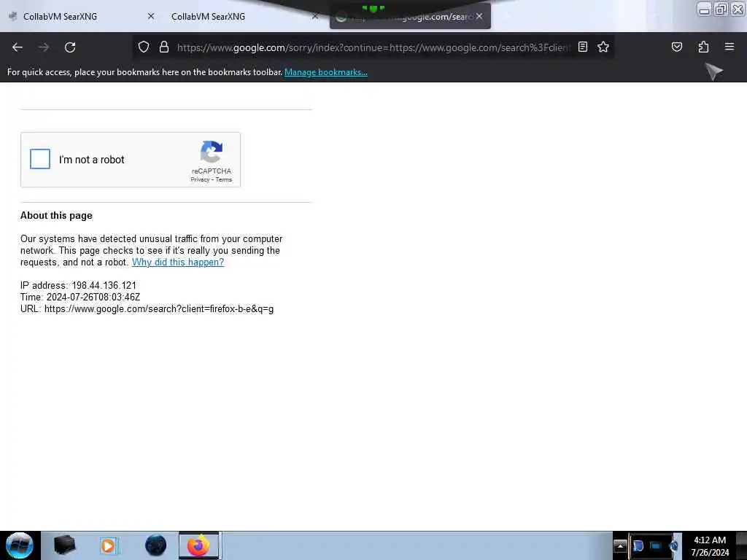747x560 pixels.
Task: Show hidden system tray icons
Action: [620, 546]
